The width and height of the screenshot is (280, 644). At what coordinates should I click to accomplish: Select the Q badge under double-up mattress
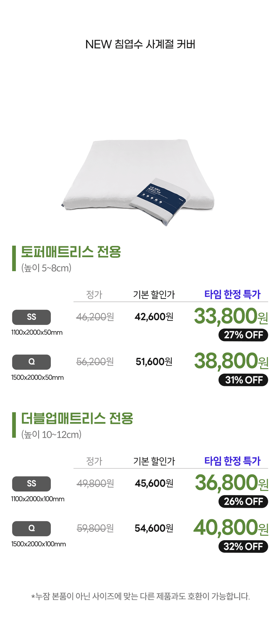click(x=32, y=529)
